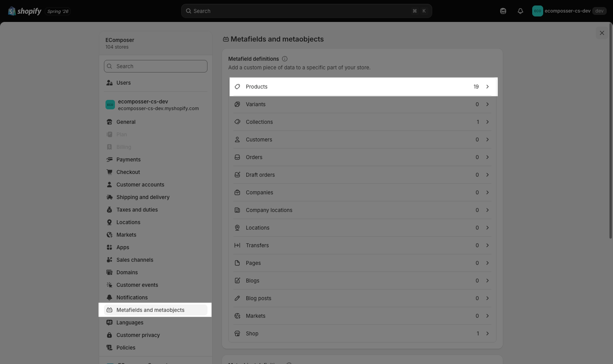The height and width of the screenshot is (364, 613).
Task: Open Sales channels settings
Action: (x=156, y=260)
